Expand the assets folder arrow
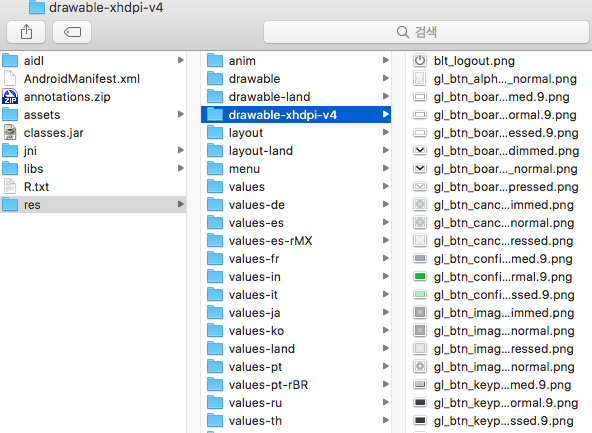 tap(181, 114)
